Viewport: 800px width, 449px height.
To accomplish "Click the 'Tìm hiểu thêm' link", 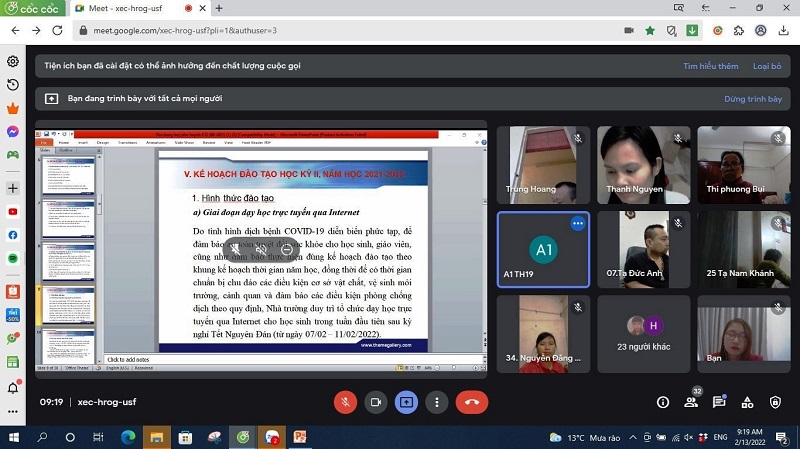I will click(710, 66).
